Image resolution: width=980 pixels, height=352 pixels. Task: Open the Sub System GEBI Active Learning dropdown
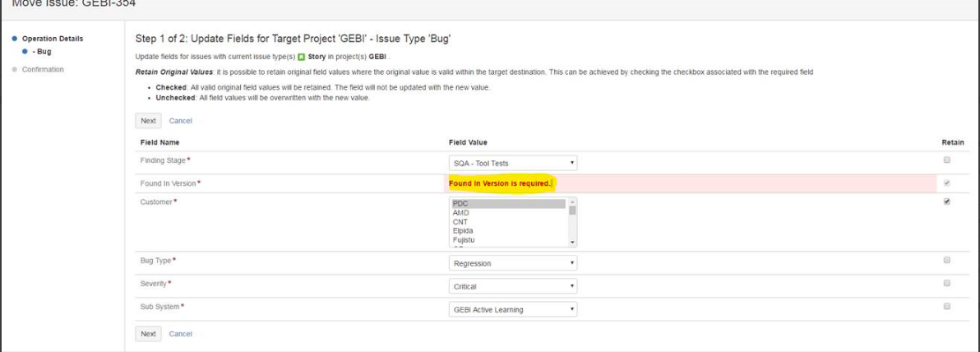513,309
